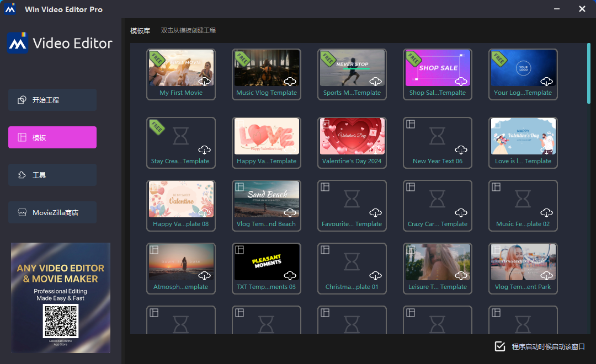Select the 模板 Templates sidebar icon

(52, 137)
